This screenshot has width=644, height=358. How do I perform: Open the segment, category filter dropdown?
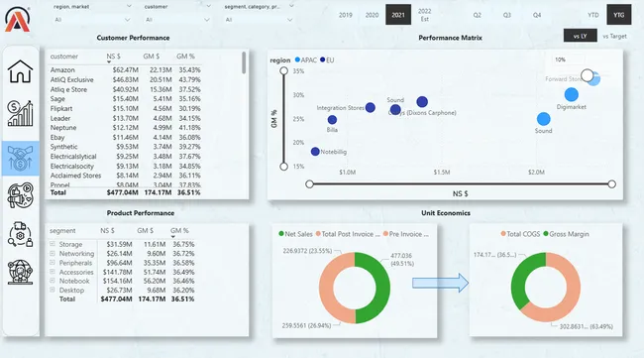pyautogui.click(x=259, y=20)
